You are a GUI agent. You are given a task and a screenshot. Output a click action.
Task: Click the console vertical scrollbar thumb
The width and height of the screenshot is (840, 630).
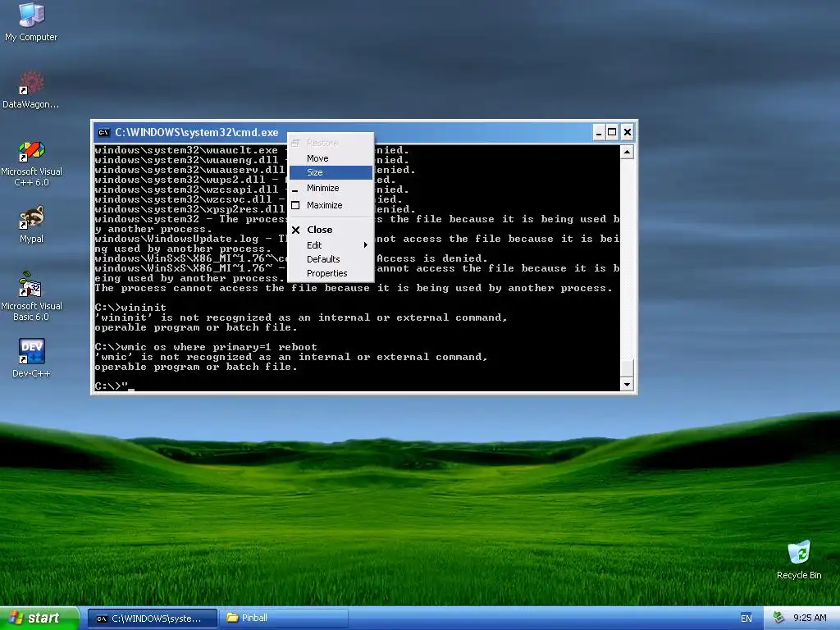pos(627,368)
